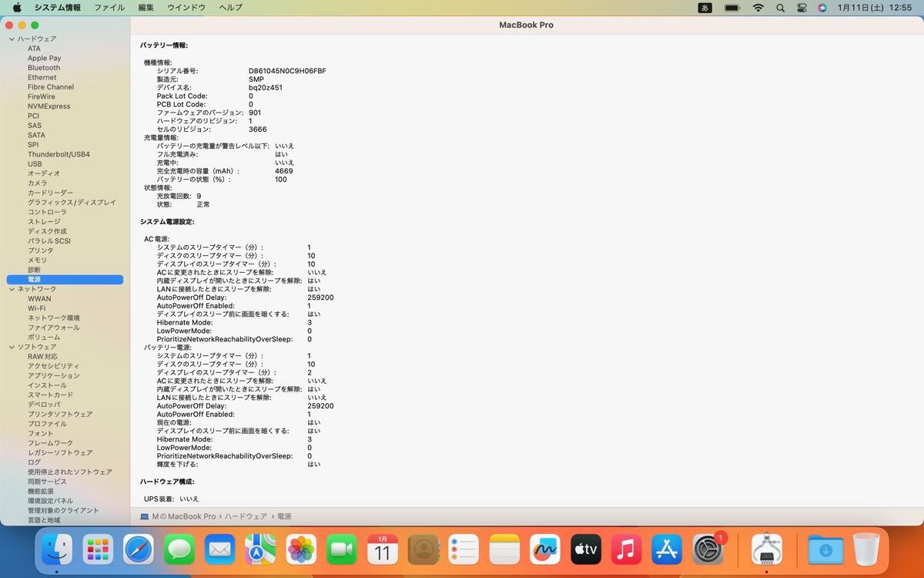Screen dimensions: 924x578
Task: Open Calendar showing 11 in Dock
Action: 383,549
